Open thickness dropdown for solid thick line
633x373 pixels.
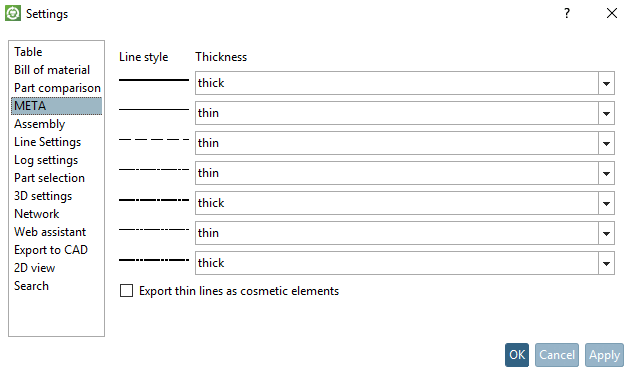(606, 83)
